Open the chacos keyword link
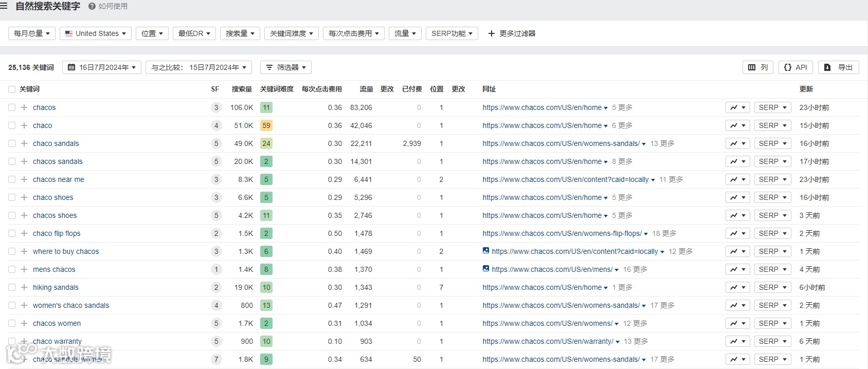The height and width of the screenshot is (369, 868). tap(44, 107)
